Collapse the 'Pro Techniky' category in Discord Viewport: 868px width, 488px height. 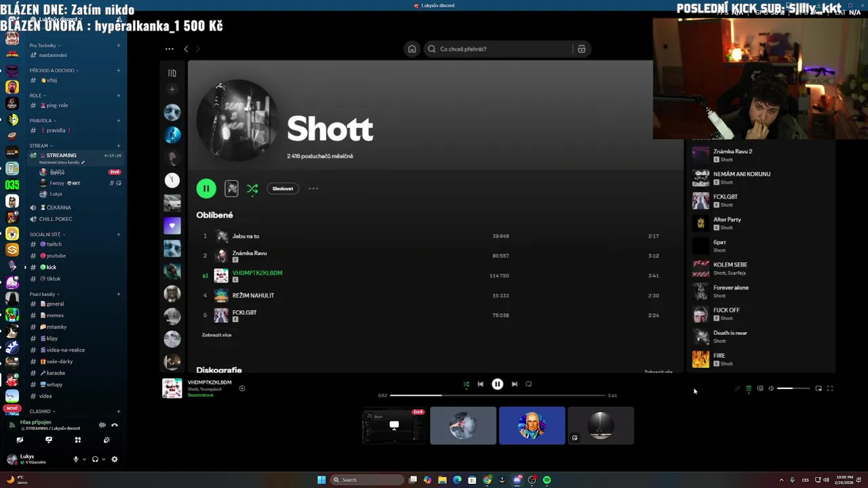click(45, 45)
